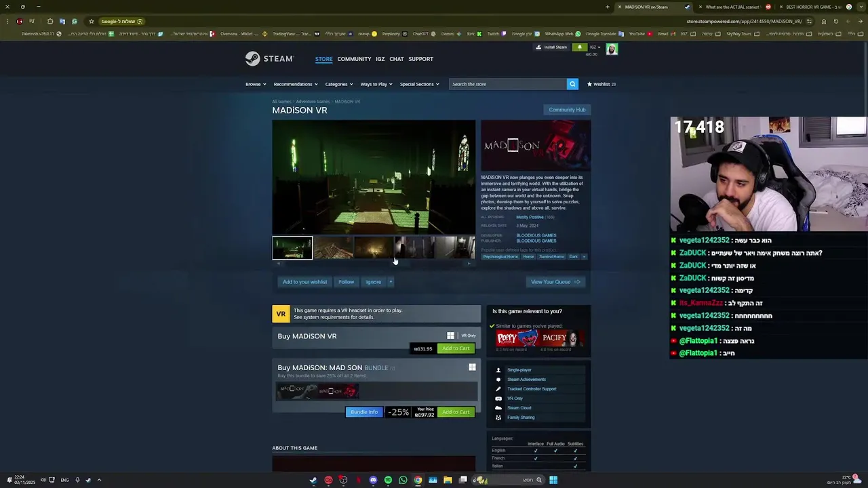Click Single-player feature icon
Image resolution: width=868 pixels, height=488 pixels.
pos(498,370)
